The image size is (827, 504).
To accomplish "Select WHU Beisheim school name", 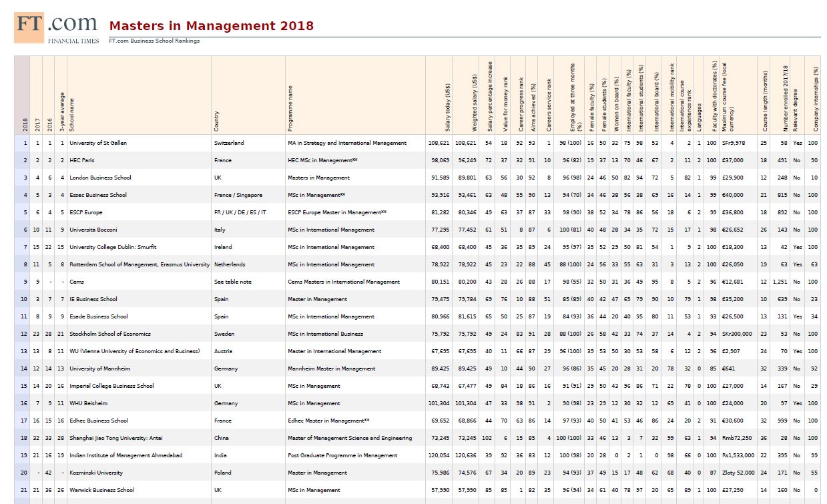I will 89,403.
